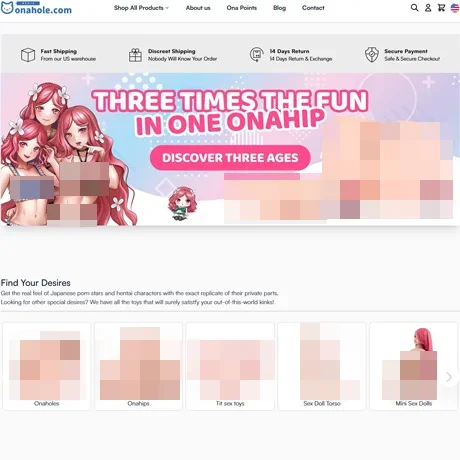
Task: Select the Onahips category label
Action: [x=138, y=403]
